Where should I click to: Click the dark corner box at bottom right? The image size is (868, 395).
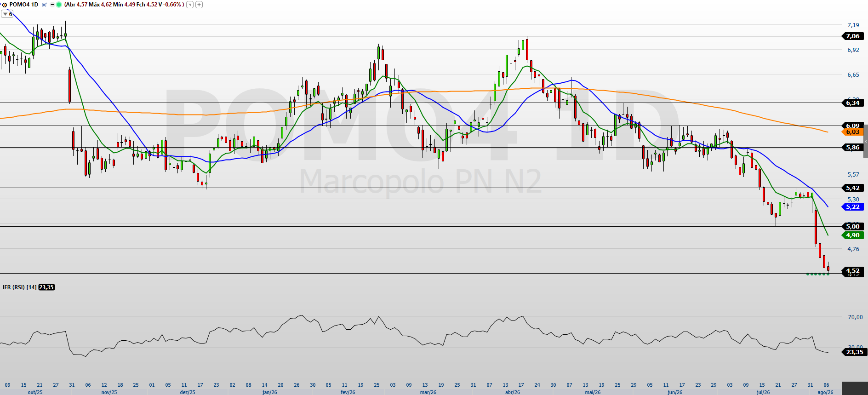point(855,388)
